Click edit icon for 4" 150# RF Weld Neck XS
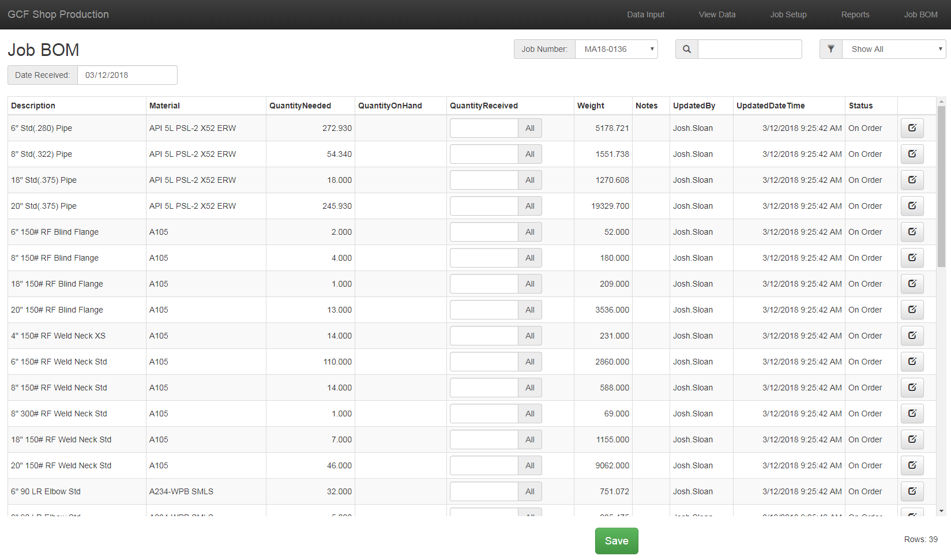Image resolution: width=951 pixels, height=560 pixels. click(x=912, y=336)
